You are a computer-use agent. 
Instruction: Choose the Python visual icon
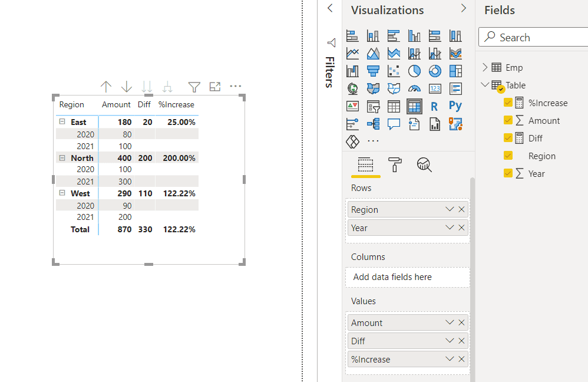point(455,106)
